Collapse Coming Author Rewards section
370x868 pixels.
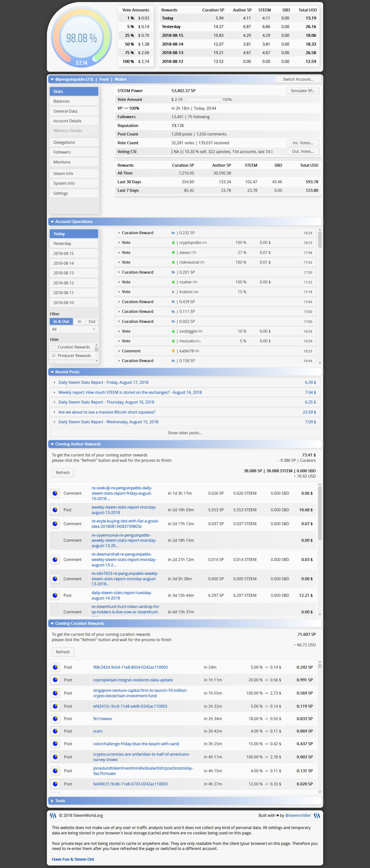(52, 444)
